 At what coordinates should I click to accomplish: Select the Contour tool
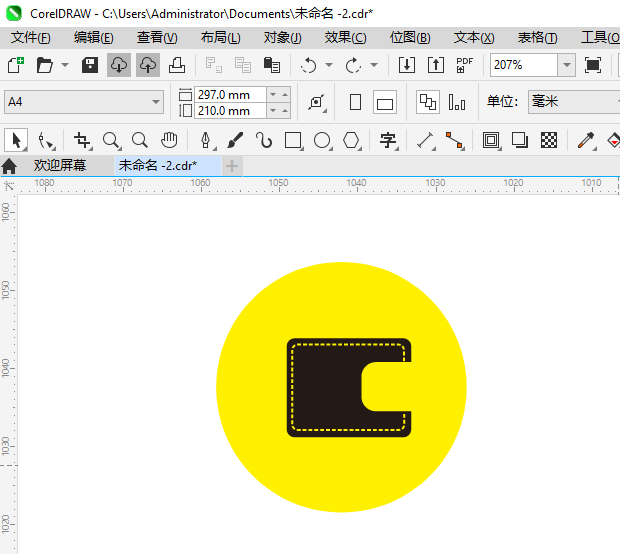[x=491, y=140]
